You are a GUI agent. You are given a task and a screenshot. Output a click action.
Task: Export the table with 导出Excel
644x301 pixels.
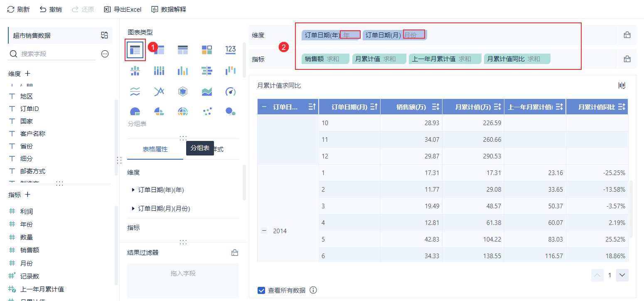click(x=123, y=9)
